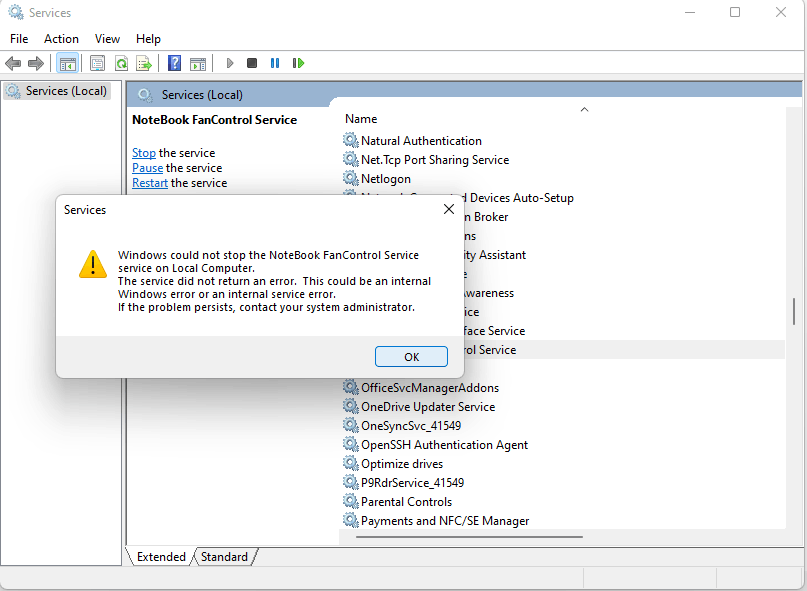Viewport: 807px width, 591px height.
Task: Select the Optimize drives row
Action: coord(562,464)
